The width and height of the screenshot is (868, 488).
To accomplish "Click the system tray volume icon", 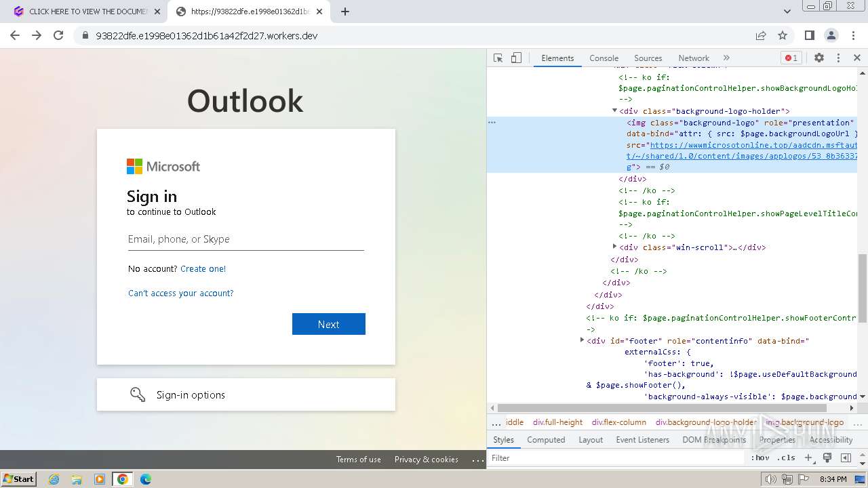I will click(770, 479).
